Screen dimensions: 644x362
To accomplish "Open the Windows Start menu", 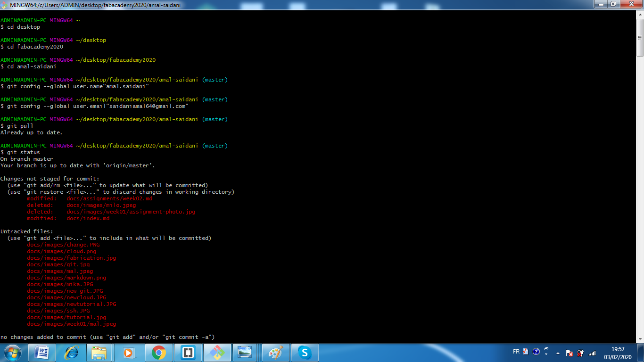I will pos(12,353).
